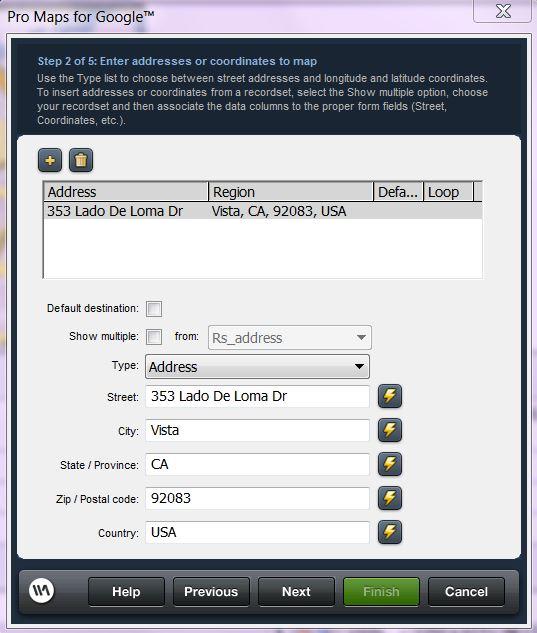
Task: Click the lightning bolt next to Country
Action: pos(390,532)
